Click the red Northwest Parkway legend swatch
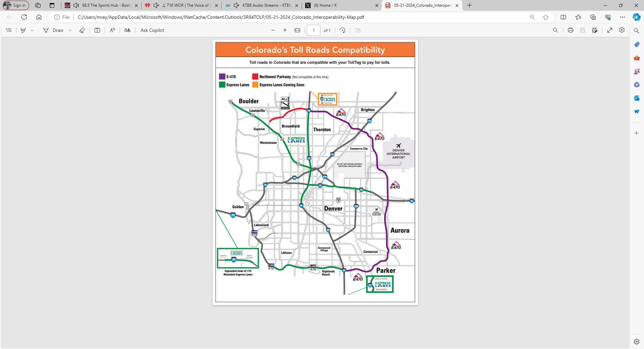Image resolution: width=644 pixels, height=349 pixels. pyautogui.click(x=255, y=77)
